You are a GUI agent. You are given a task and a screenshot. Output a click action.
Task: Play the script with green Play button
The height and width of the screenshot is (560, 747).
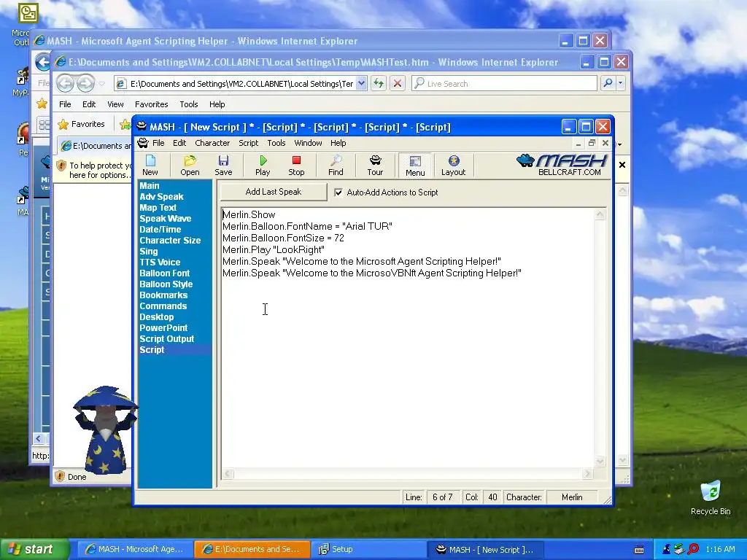(263, 166)
